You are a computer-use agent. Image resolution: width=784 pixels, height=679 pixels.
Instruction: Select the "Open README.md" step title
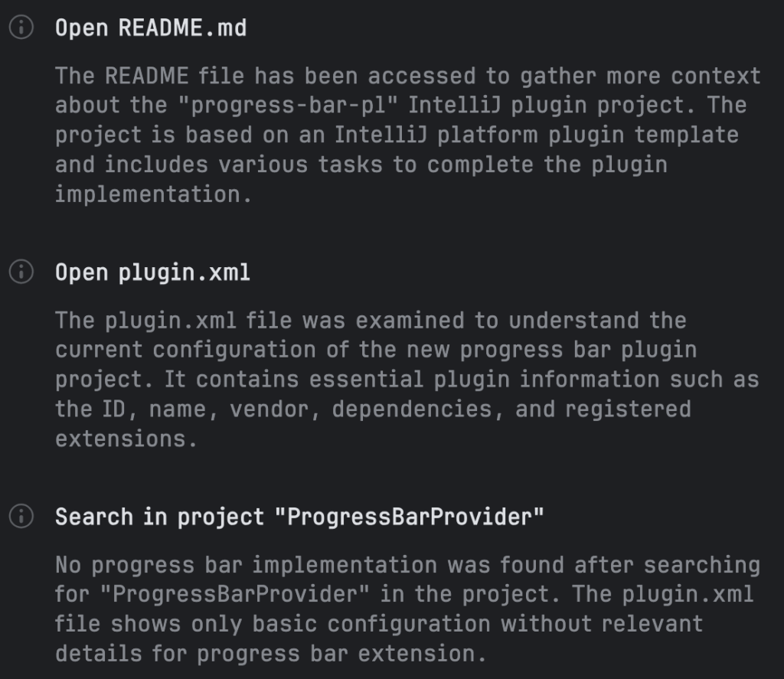(151, 28)
